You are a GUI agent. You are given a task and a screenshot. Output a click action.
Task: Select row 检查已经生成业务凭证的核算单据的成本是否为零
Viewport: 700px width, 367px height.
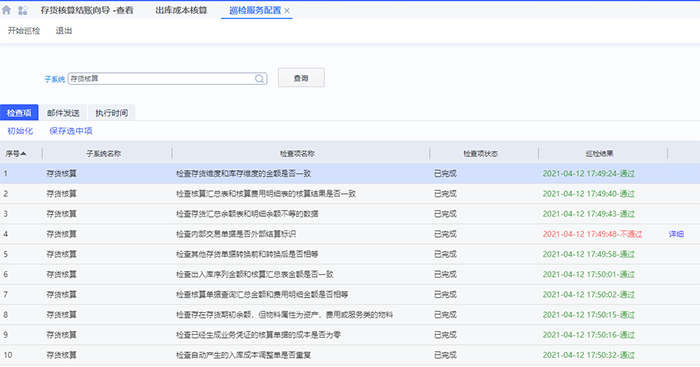coord(350,335)
